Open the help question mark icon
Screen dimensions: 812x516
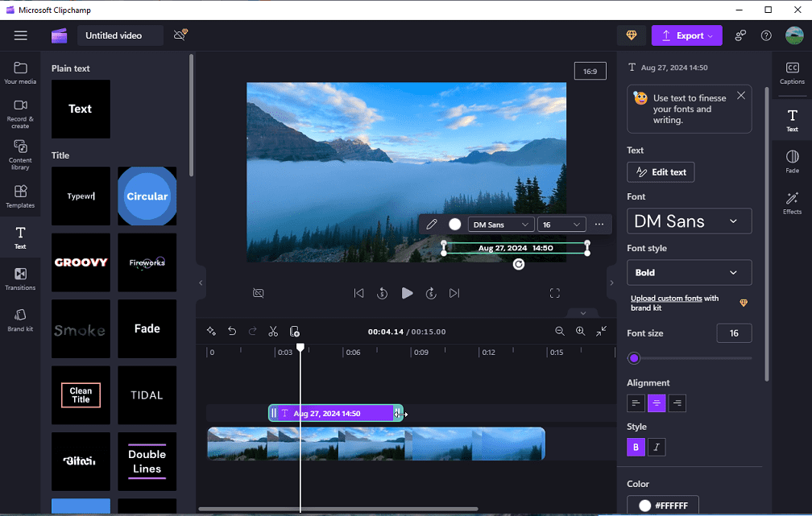point(766,35)
